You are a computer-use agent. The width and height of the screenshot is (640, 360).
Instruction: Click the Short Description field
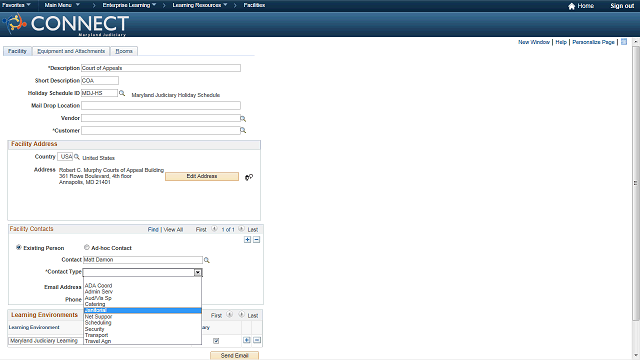100,80
